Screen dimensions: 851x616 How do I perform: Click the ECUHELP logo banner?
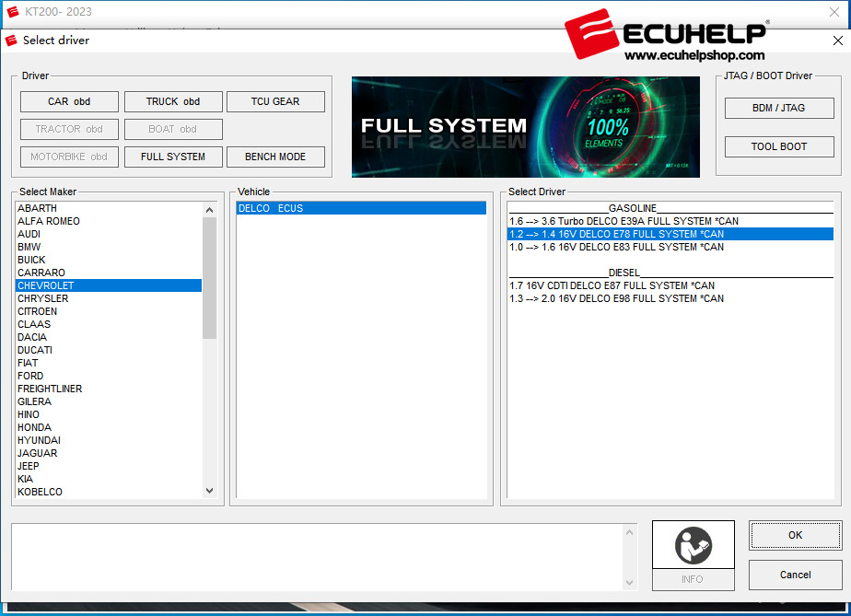667,34
